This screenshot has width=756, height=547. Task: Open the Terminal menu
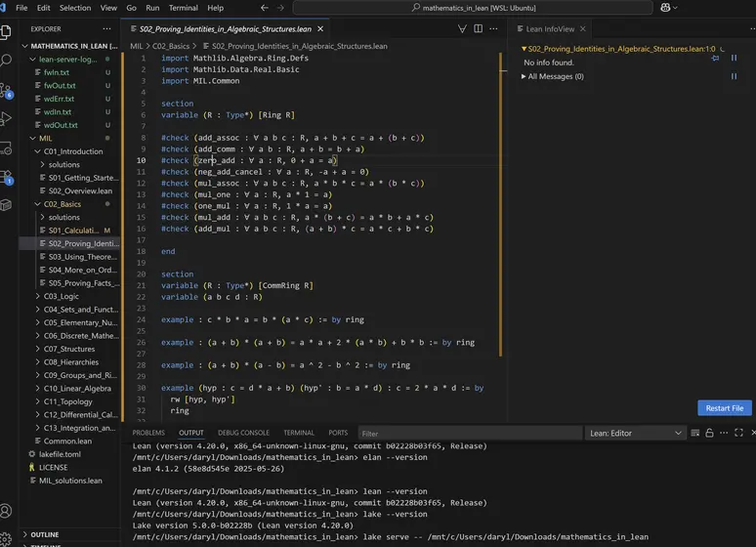[183, 7]
